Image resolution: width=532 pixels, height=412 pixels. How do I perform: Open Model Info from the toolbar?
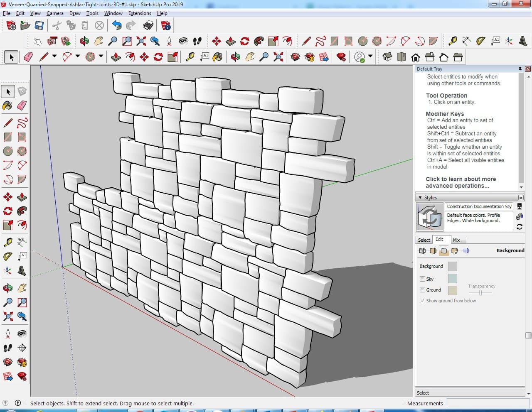[x=166, y=26]
